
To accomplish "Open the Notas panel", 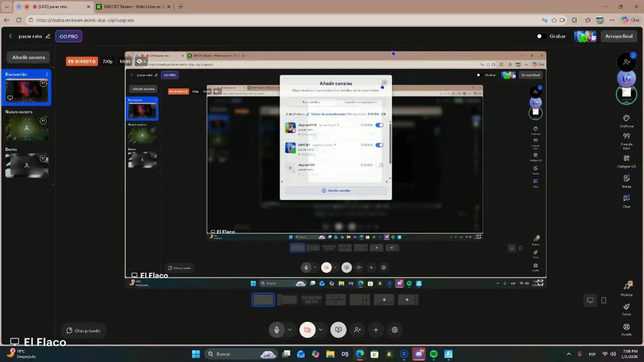I will tap(626, 182).
